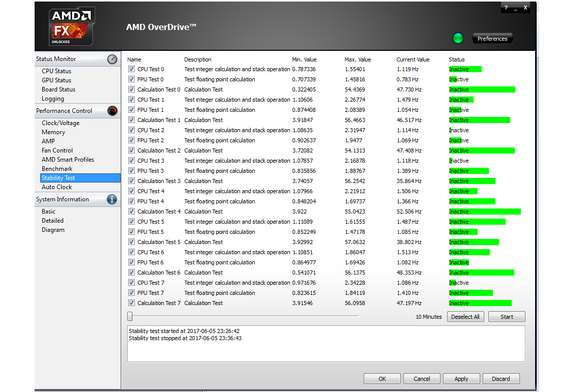Click the Status Monitor gauge icon
Image resolution: width=586 pixels, height=392 pixels.
[x=112, y=59]
